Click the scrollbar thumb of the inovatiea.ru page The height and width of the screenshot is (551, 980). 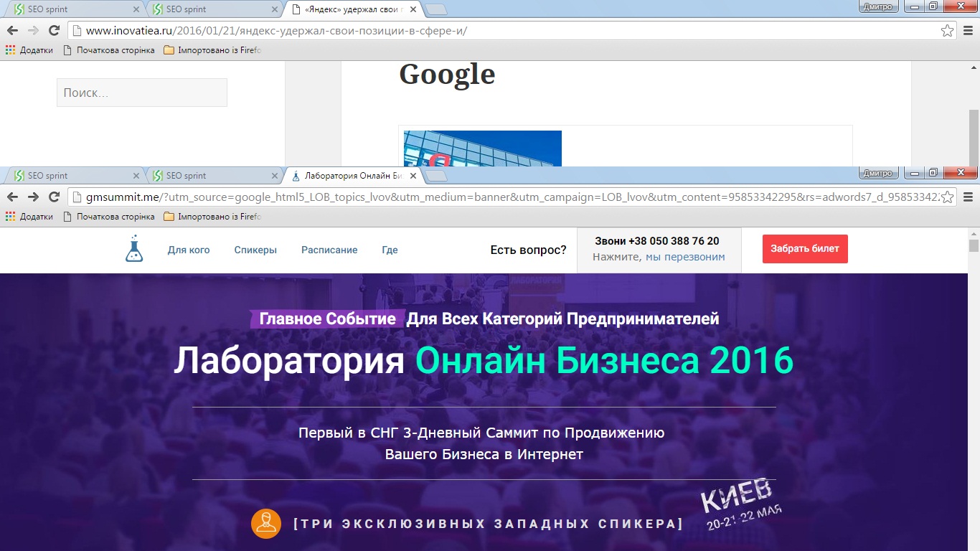click(974, 136)
